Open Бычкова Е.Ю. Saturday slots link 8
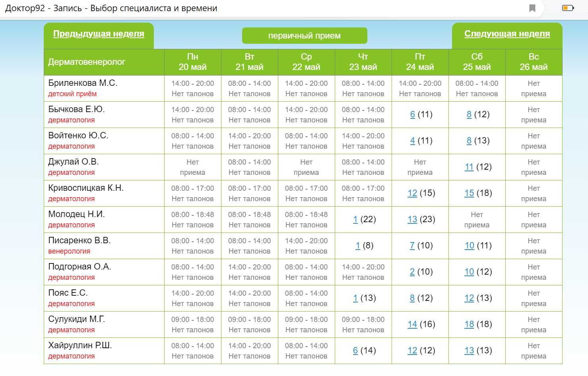The image size is (588, 376). pyautogui.click(x=469, y=114)
